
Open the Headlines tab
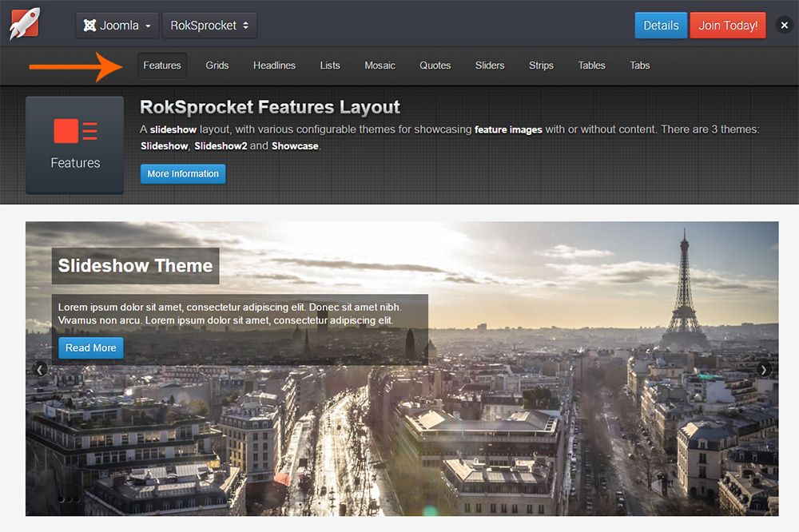pyautogui.click(x=274, y=66)
